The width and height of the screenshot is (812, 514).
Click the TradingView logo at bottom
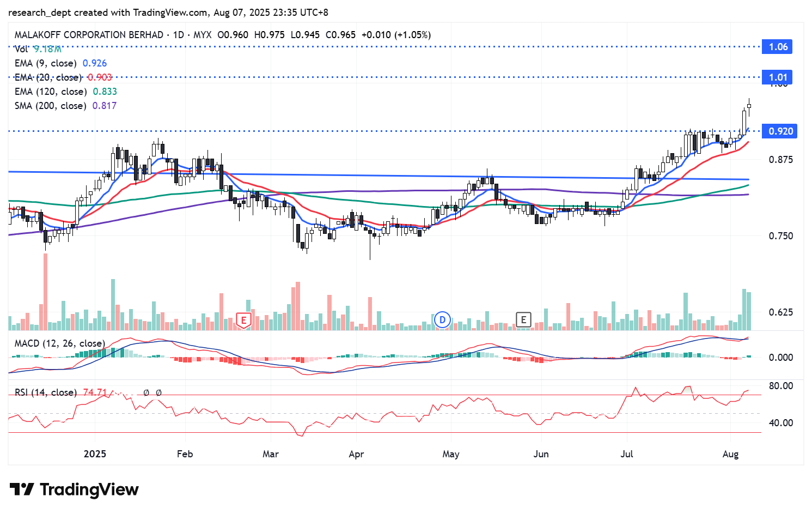point(74,489)
